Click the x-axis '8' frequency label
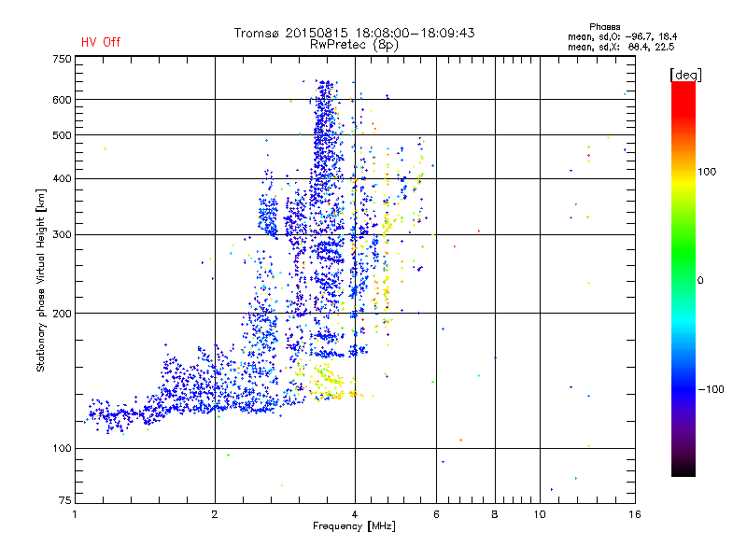 tap(495, 514)
